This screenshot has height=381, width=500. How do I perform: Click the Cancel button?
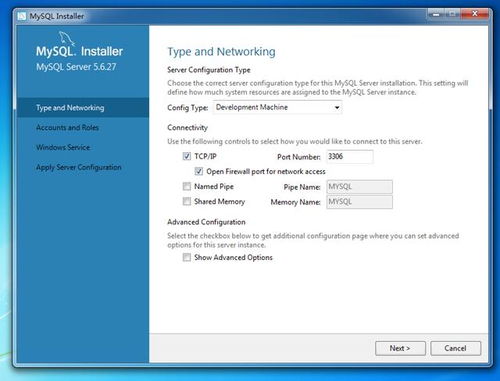[x=455, y=348]
